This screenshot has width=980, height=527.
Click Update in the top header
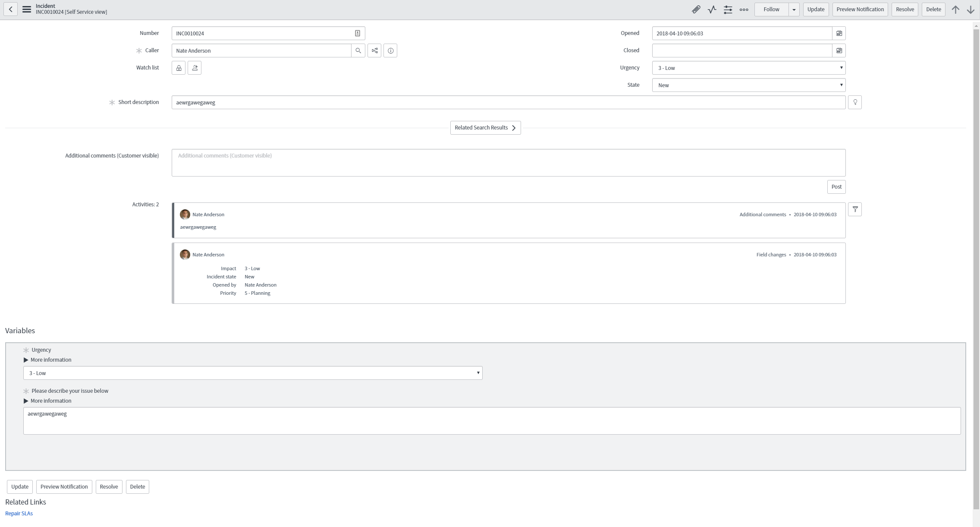point(816,9)
